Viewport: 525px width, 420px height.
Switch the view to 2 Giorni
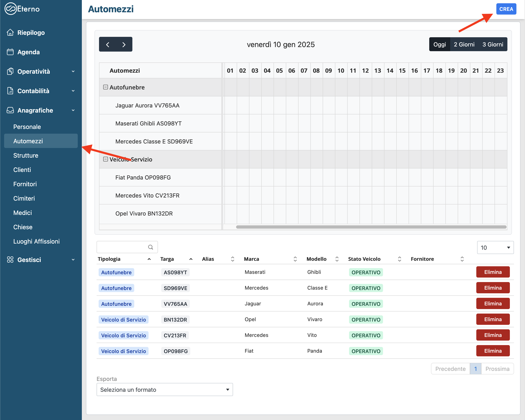point(464,44)
